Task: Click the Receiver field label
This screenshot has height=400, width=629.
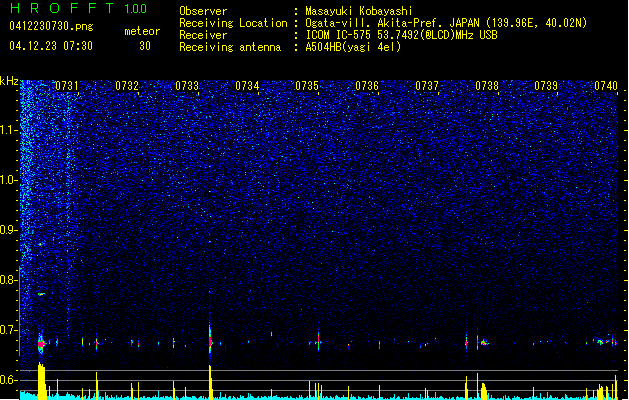Action: click(x=203, y=35)
